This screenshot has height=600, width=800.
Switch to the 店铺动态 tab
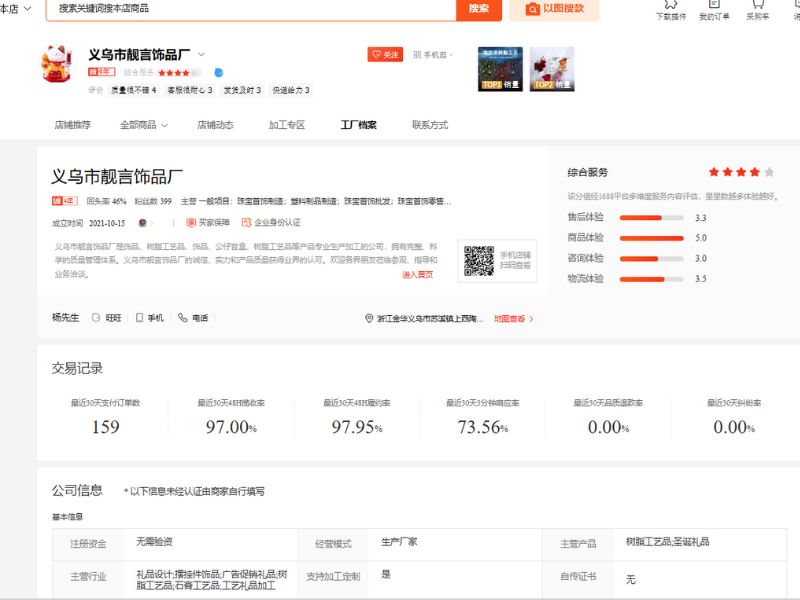point(215,125)
